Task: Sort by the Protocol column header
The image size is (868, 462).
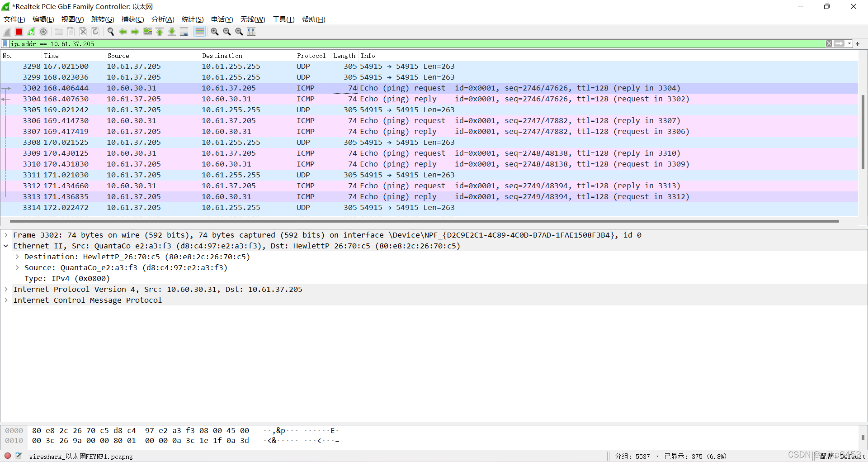Action: tap(312, 56)
